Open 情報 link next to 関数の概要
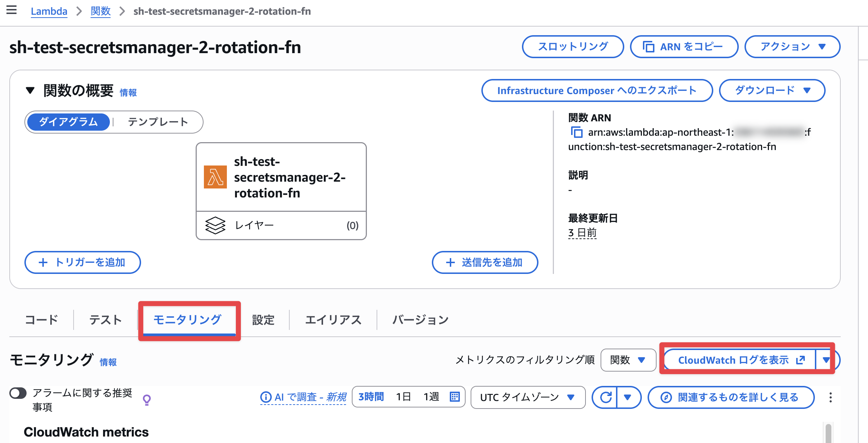868x443 pixels. pos(128,93)
